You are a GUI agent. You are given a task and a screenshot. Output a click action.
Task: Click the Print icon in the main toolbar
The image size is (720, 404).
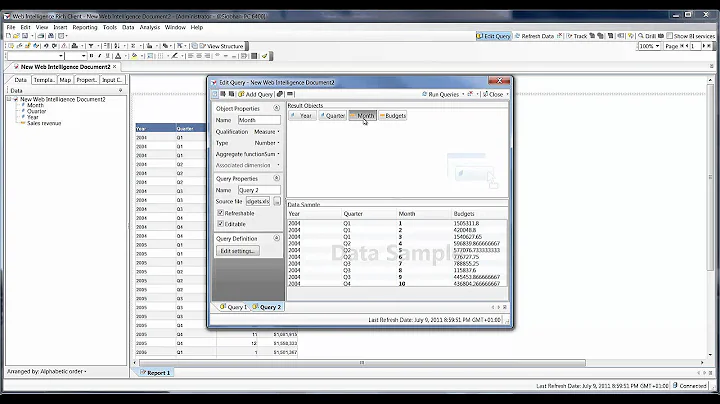(x=41, y=36)
